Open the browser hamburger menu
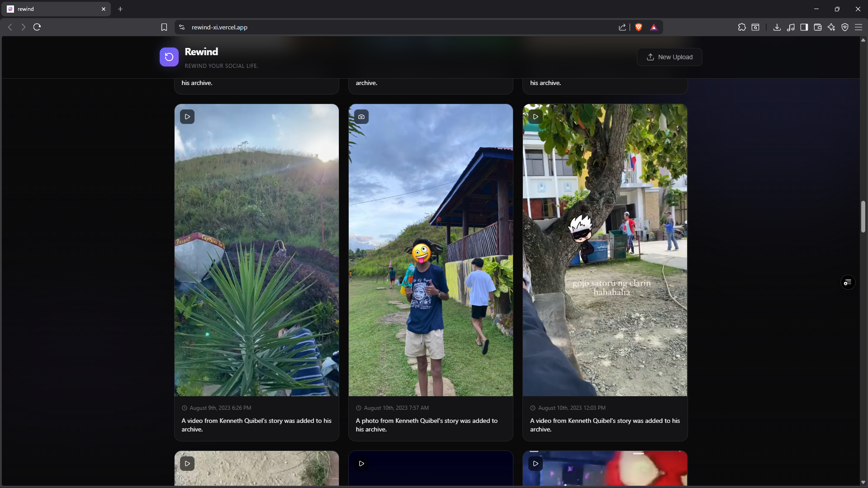 (x=859, y=27)
